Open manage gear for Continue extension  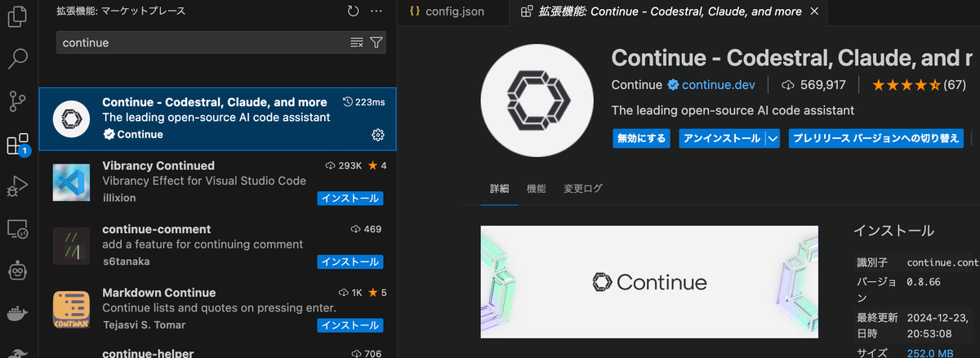click(x=378, y=135)
